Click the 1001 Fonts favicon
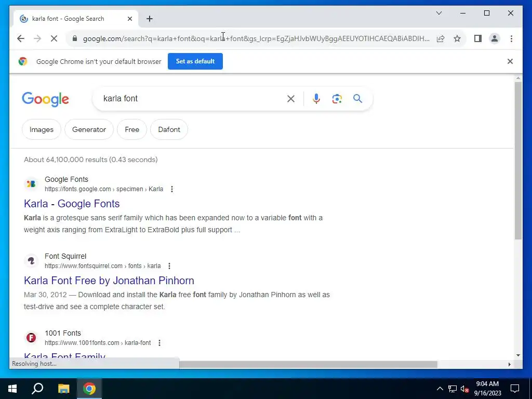 pos(31,338)
